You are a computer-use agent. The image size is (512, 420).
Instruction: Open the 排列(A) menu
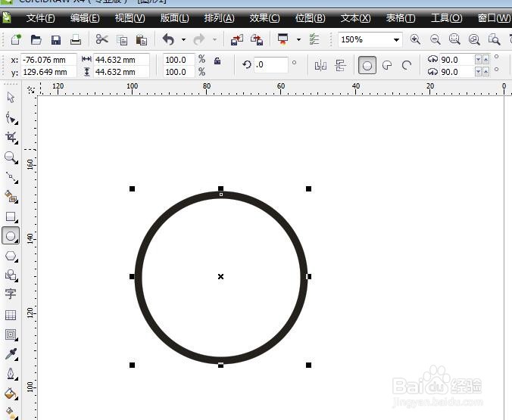[x=219, y=18]
